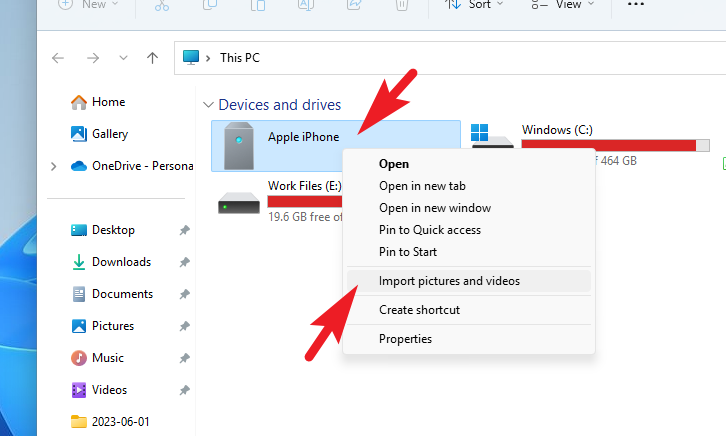Expand the OneDrive tree node
This screenshot has width=726, height=436.
pos(54,166)
